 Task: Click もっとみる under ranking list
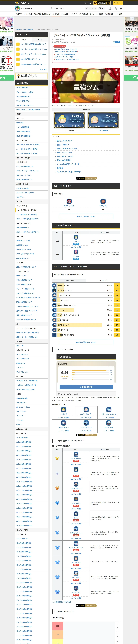click(43, 69)
